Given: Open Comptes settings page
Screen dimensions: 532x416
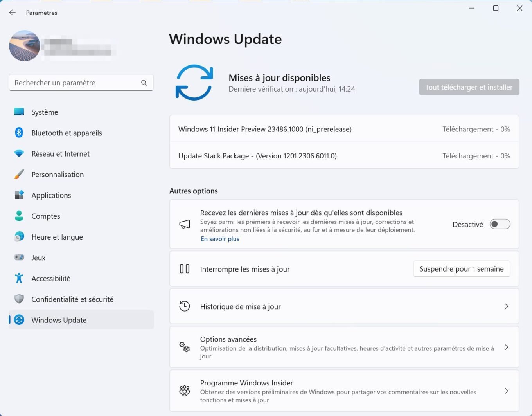Looking at the screenshot, I should [x=81, y=216].
